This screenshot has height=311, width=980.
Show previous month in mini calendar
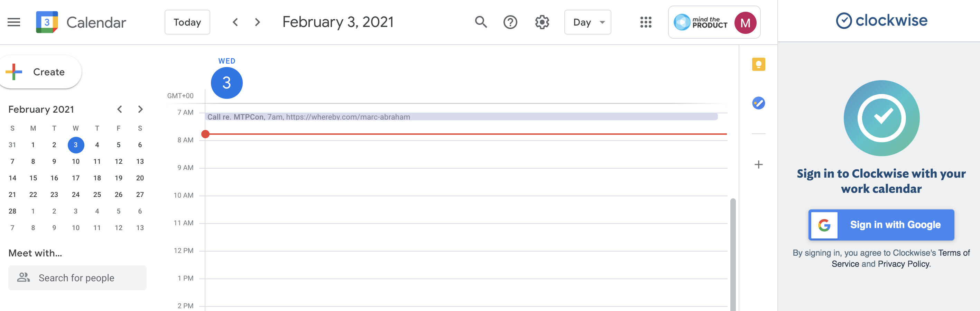click(x=119, y=110)
